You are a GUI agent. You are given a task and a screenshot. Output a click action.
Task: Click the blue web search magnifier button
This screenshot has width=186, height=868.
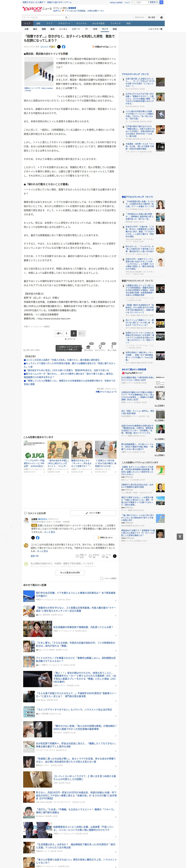point(161,2)
